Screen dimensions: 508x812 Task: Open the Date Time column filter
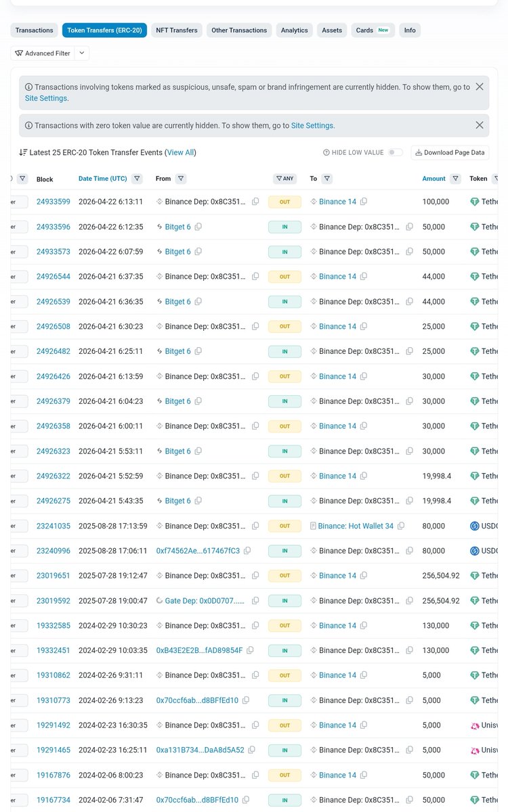137,179
